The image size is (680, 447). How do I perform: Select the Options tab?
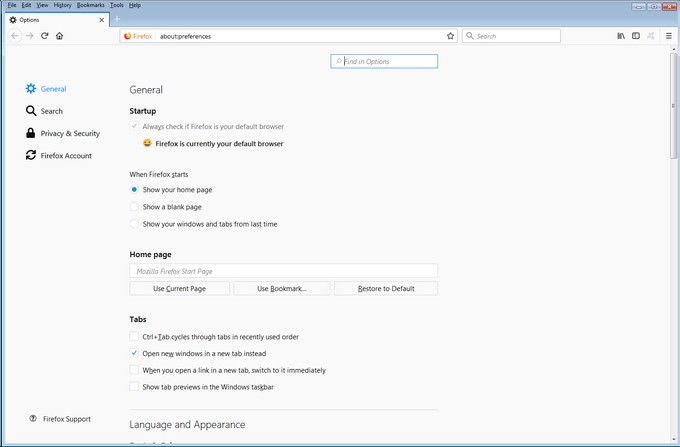tap(56, 20)
